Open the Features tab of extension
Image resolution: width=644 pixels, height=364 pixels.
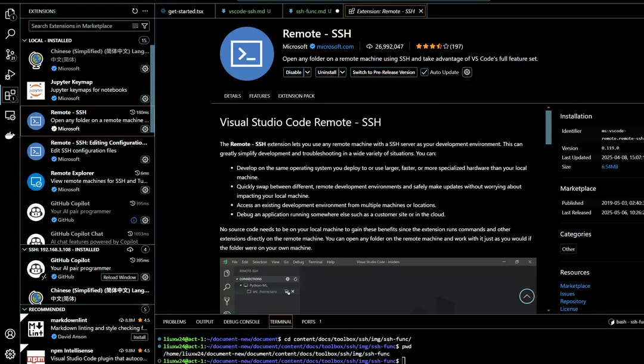[x=259, y=95]
